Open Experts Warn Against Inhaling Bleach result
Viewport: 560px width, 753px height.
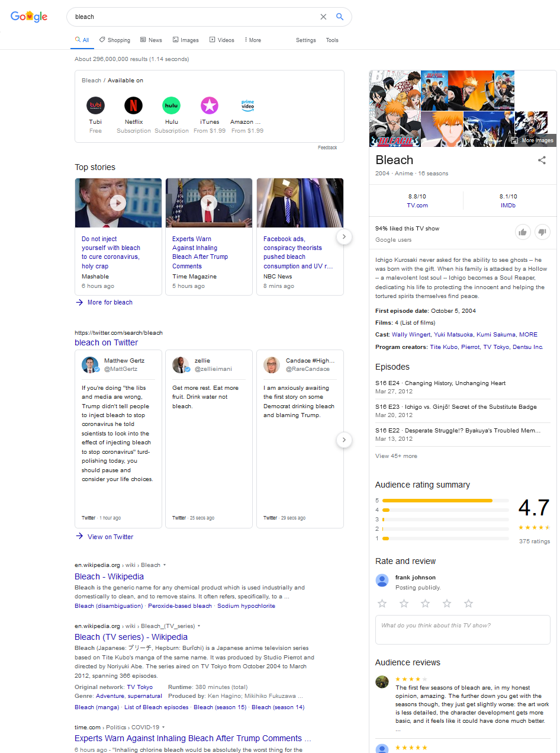pyautogui.click(x=192, y=738)
